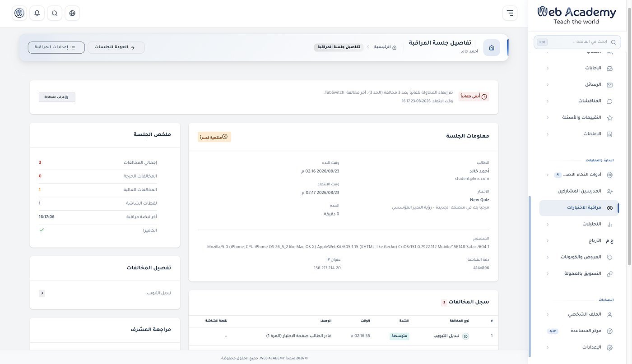632x364 pixels.
Task: Click the clock icon beside تبديل التبويب in log
Action: 465,336
